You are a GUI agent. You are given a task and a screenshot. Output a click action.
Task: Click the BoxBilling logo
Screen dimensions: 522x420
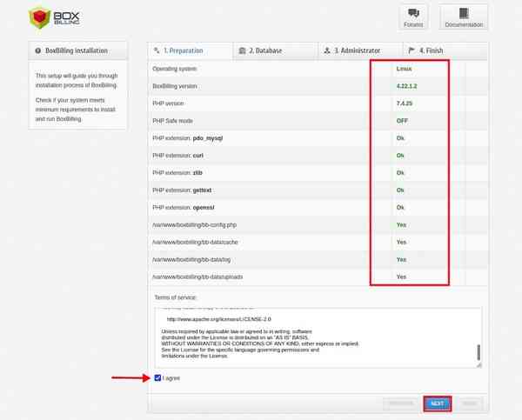55,17
